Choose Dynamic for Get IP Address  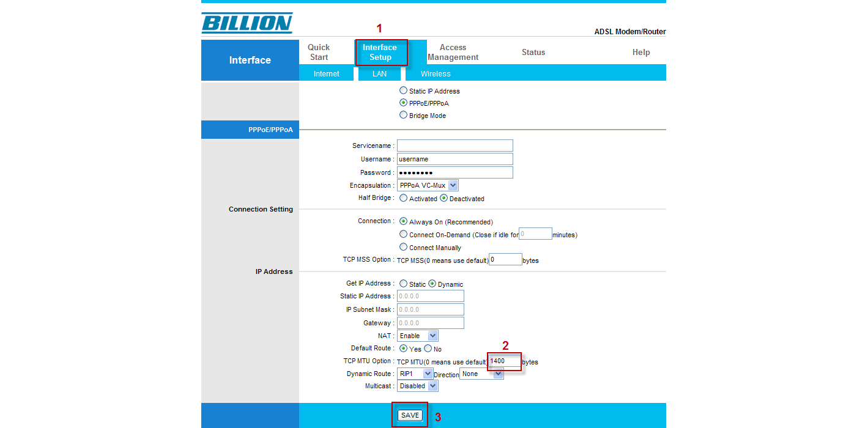point(432,284)
